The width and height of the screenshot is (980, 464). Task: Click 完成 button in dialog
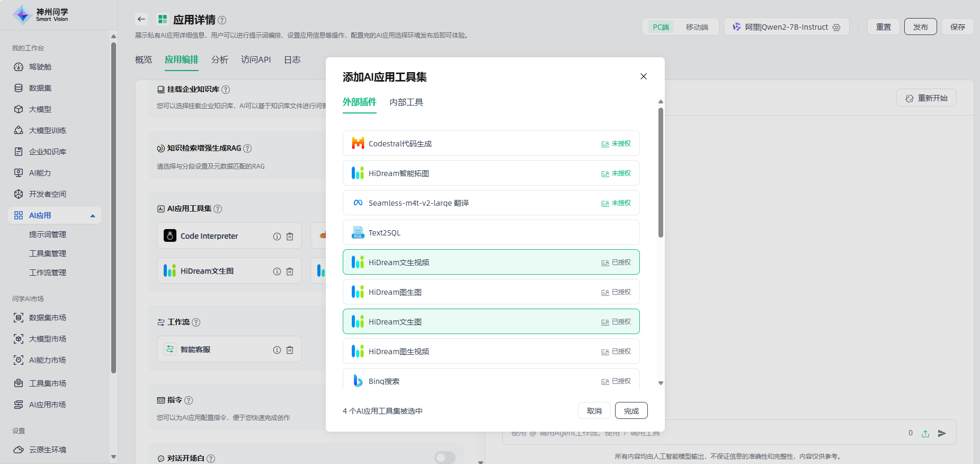tap(631, 411)
